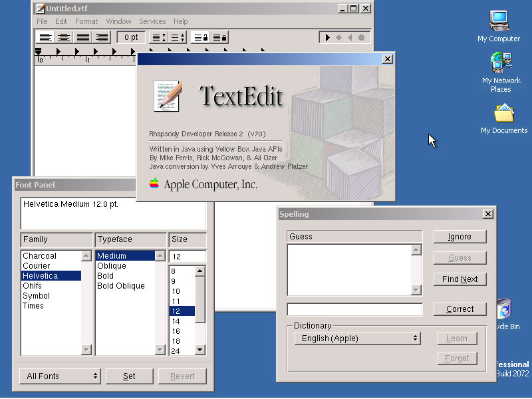This screenshot has height=399, width=532.
Task: Click Ignore in the Spelling panel
Action: coord(460,237)
